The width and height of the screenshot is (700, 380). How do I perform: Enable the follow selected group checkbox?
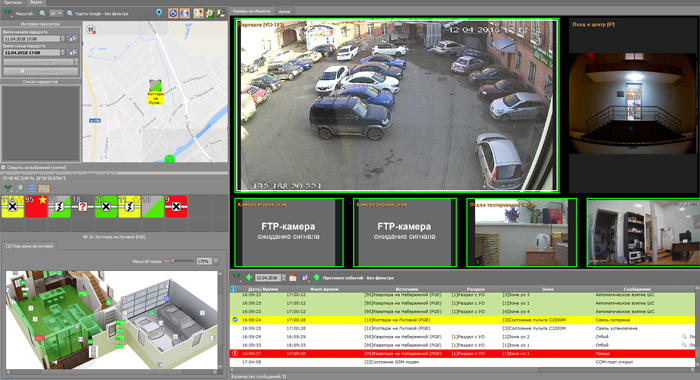tap(3, 167)
